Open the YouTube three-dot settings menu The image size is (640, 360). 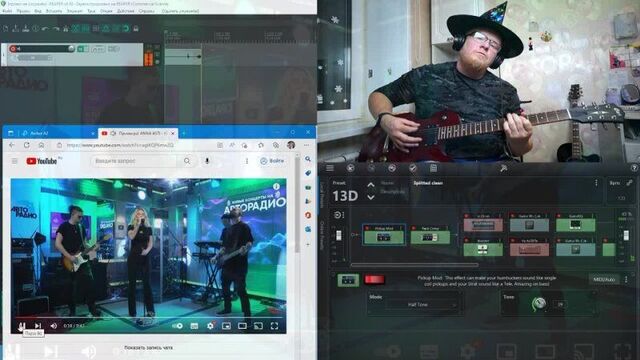point(247,161)
